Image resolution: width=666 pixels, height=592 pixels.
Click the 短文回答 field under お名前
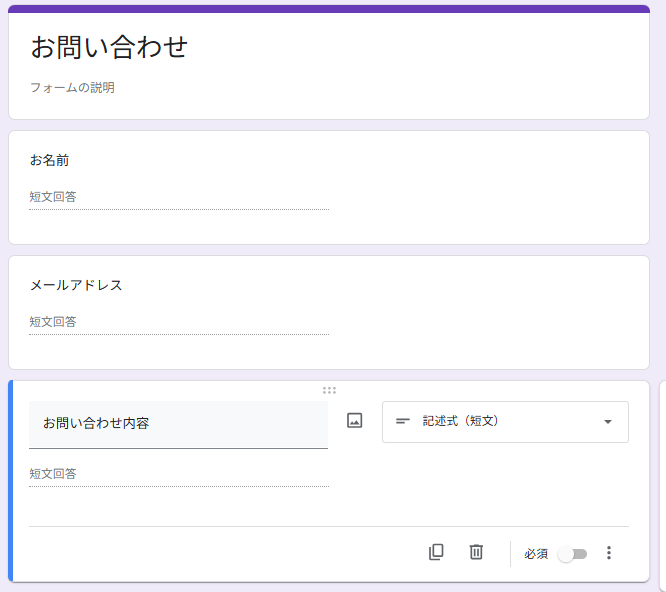point(178,197)
